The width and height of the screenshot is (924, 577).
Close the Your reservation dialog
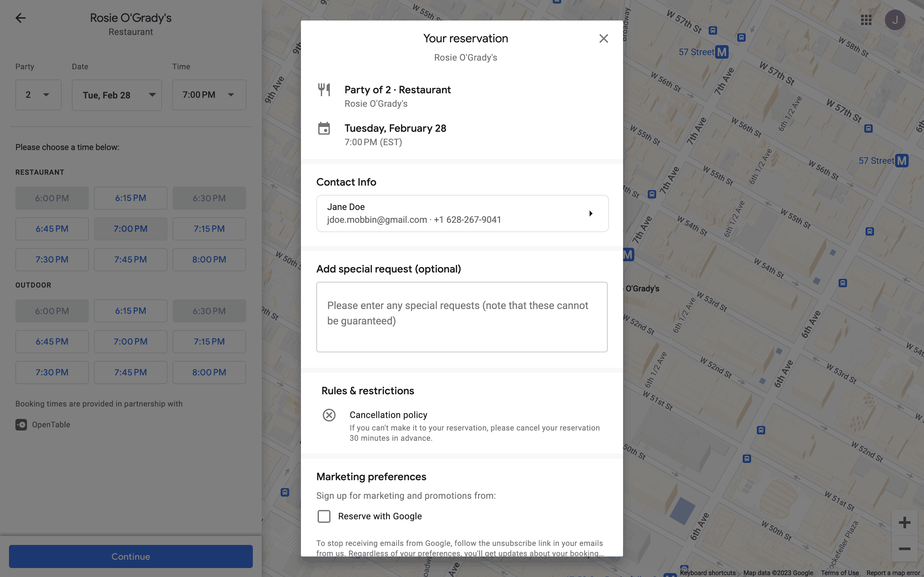603,38
